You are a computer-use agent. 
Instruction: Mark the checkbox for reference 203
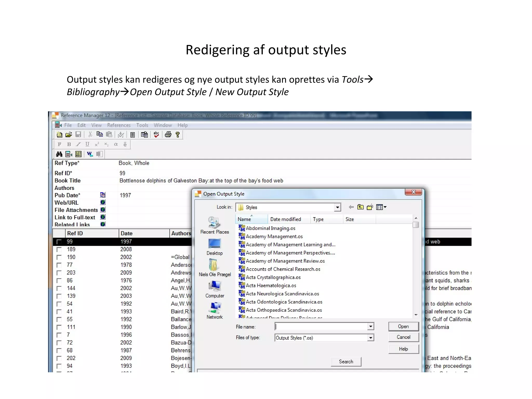click(x=59, y=273)
